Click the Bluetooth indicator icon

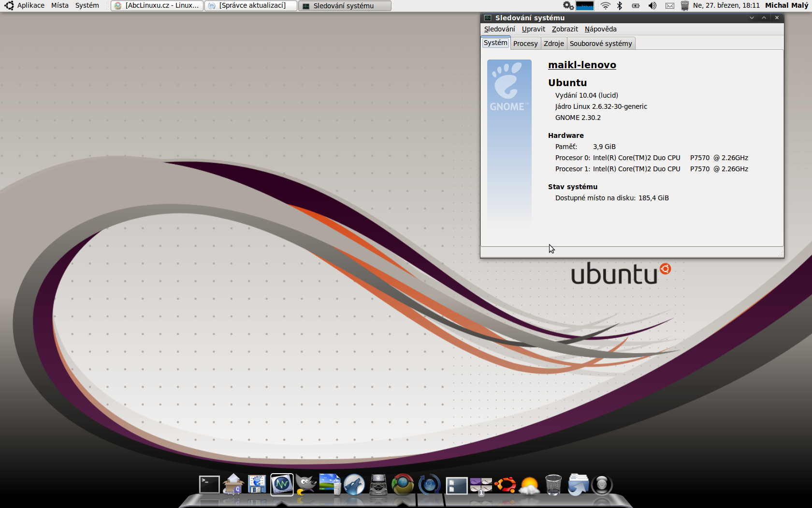pos(620,5)
